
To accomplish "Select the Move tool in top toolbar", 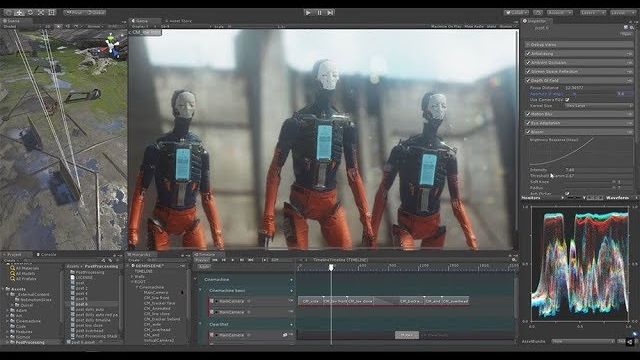I will click(19, 13).
